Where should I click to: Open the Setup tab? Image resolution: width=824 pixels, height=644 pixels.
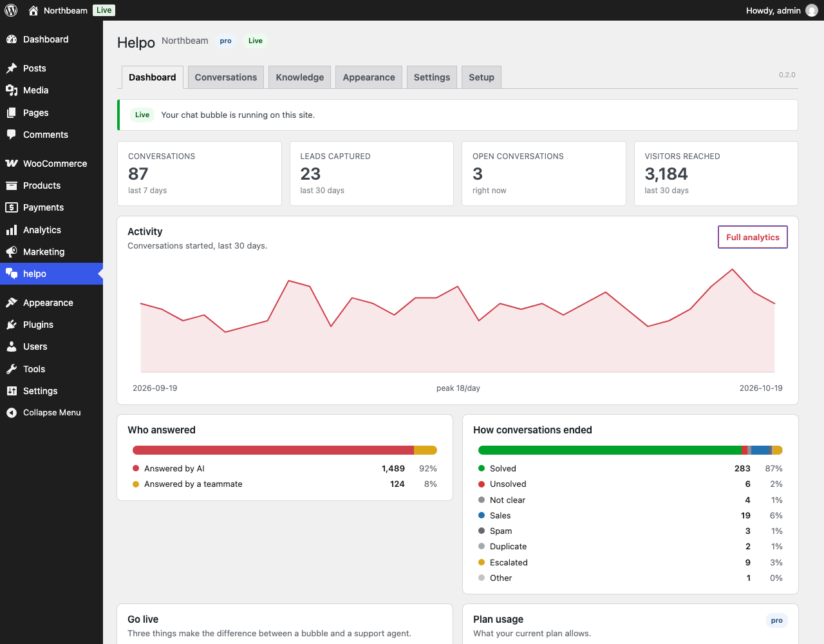pyautogui.click(x=482, y=77)
